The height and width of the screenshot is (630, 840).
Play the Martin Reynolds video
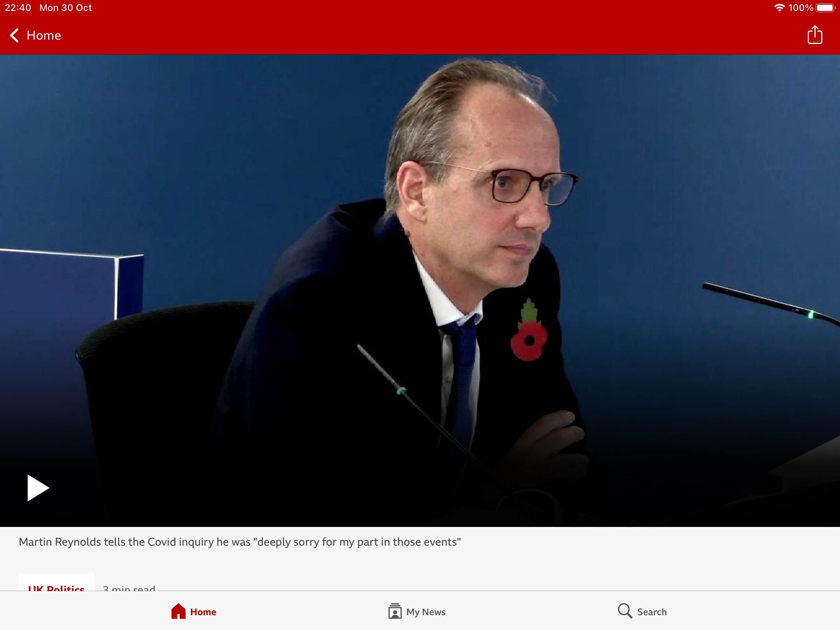[38, 488]
